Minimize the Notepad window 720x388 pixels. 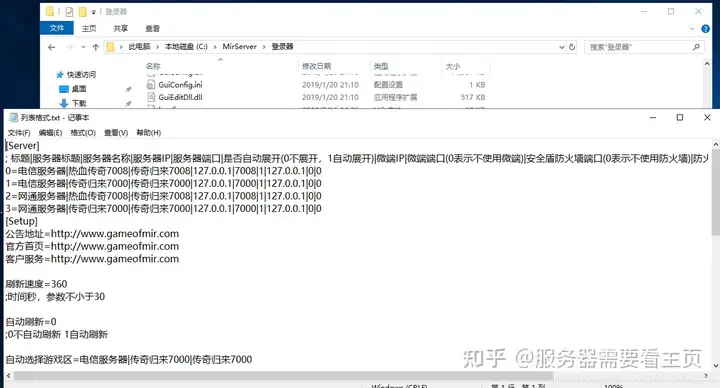pyautogui.click(x=653, y=118)
